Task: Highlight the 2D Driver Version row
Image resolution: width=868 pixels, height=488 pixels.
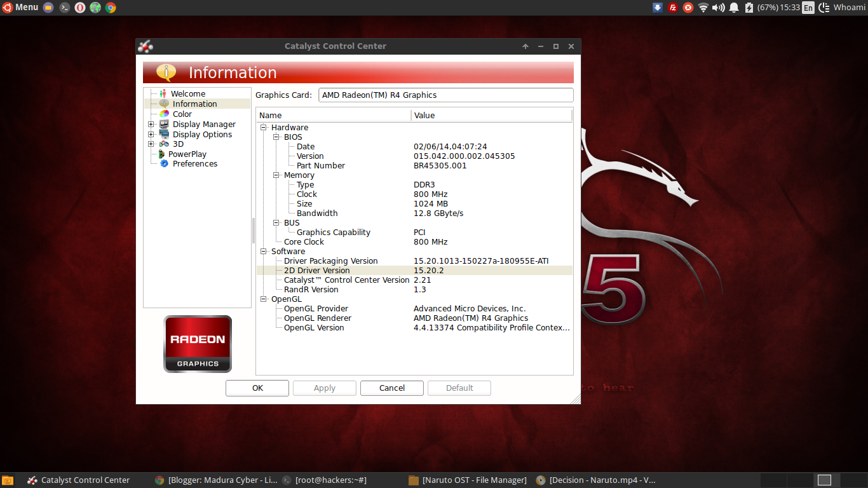Action: (317, 270)
